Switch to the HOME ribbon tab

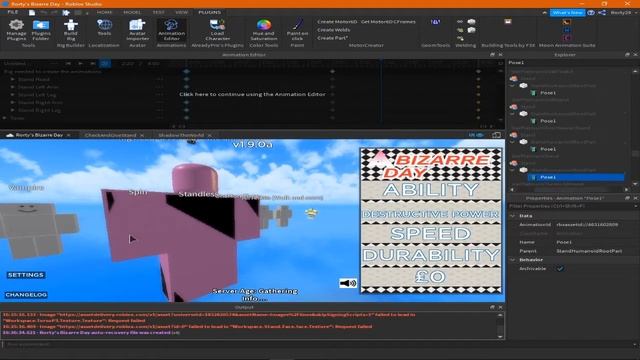(x=104, y=12)
